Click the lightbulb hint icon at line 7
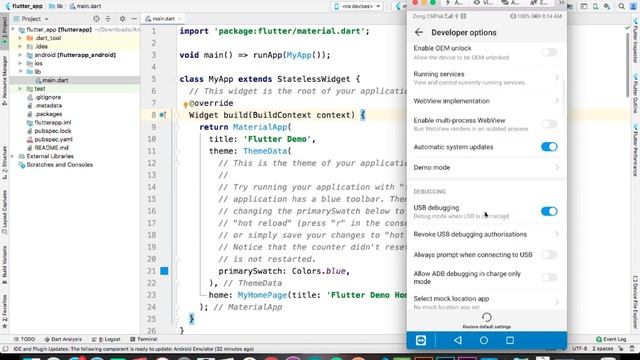The image size is (640, 360). coord(185,105)
